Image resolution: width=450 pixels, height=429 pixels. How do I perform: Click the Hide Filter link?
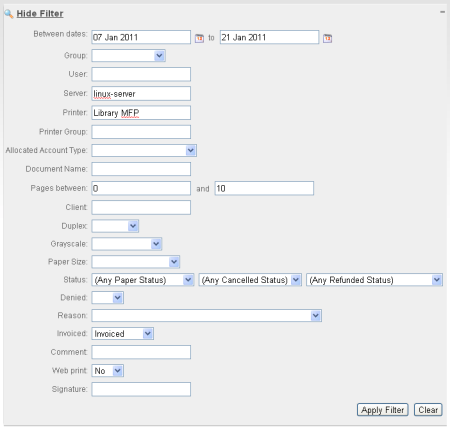click(40, 14)
